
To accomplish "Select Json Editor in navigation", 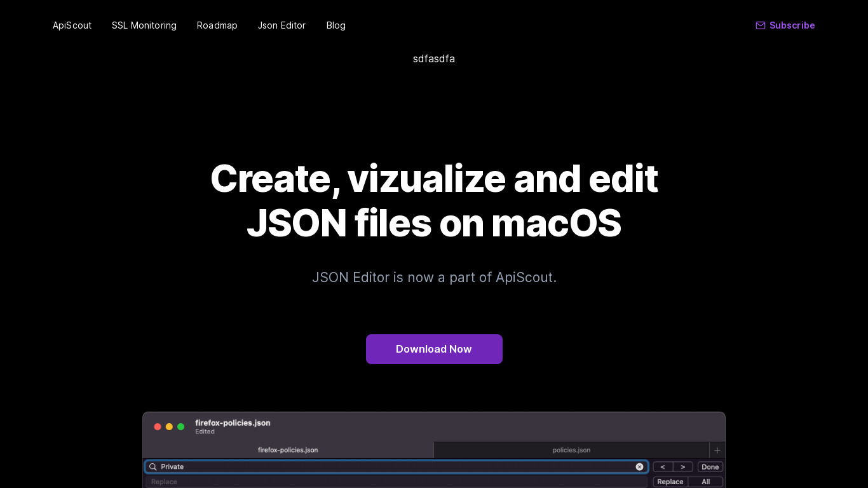I will click(x=281, y=25).
